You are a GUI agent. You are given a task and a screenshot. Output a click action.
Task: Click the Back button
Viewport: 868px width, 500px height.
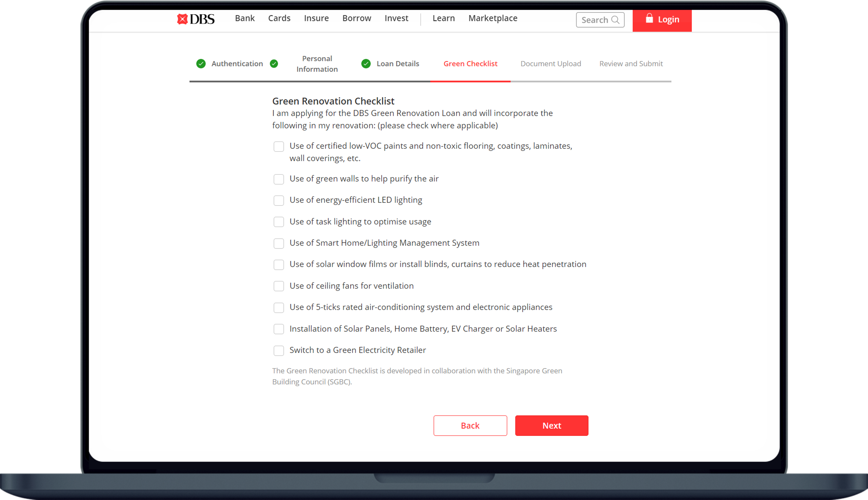click(470, 425)
